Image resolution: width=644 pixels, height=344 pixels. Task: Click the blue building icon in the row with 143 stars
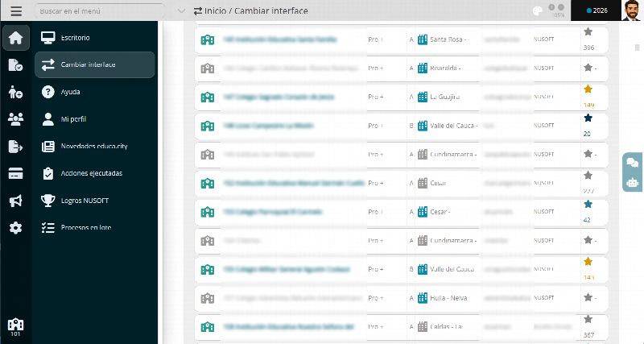point(423,269)
